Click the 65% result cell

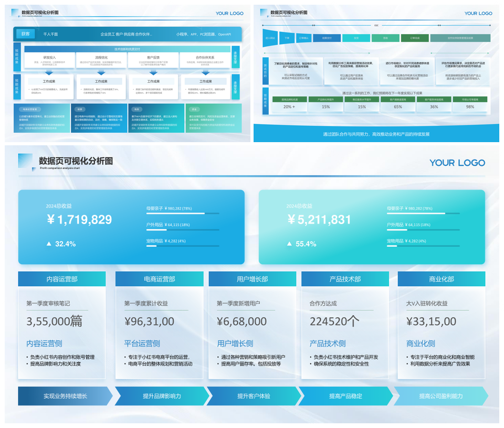click(398, 106)
